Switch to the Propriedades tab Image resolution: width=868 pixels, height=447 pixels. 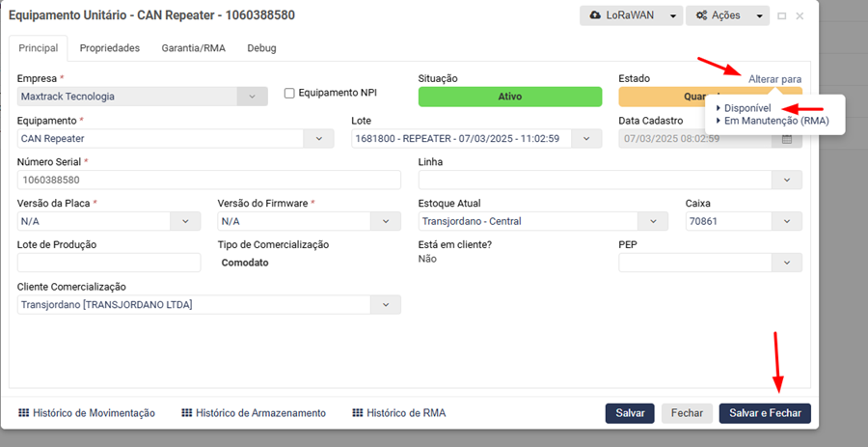110,47
